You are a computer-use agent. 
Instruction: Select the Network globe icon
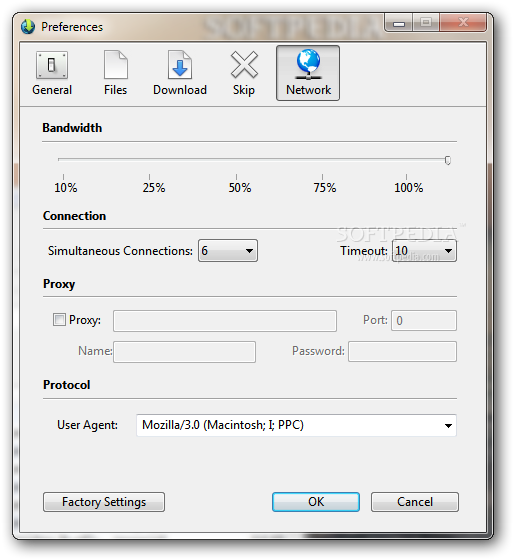[308, 64]
